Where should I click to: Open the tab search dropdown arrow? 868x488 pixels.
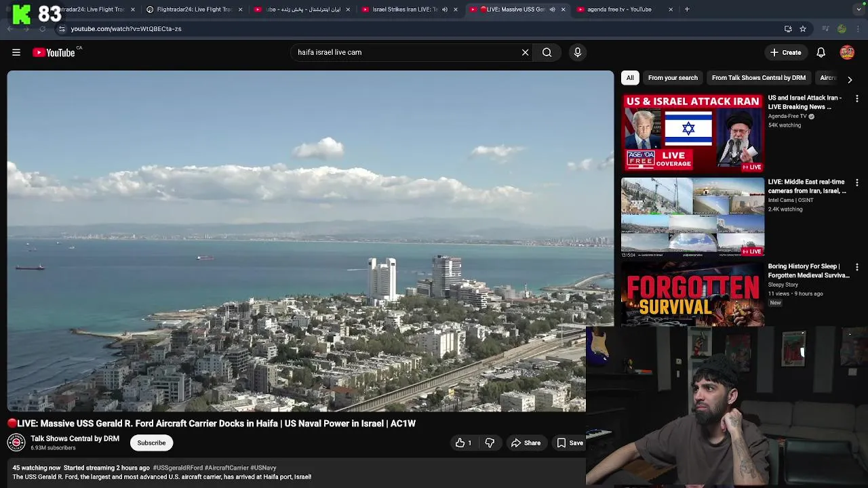859,9
